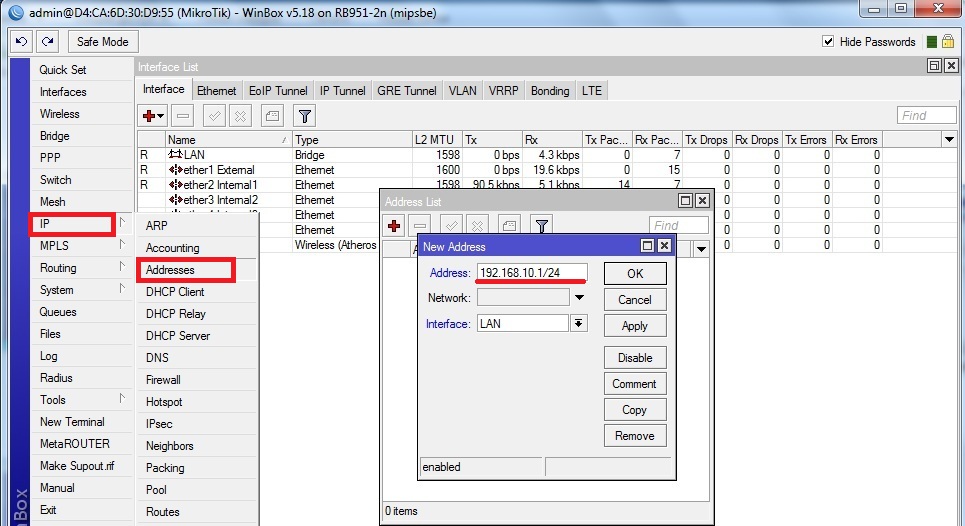Click the Find box in Address List
The width and height of the screenshot is (965, 526).
coord(679,225)
